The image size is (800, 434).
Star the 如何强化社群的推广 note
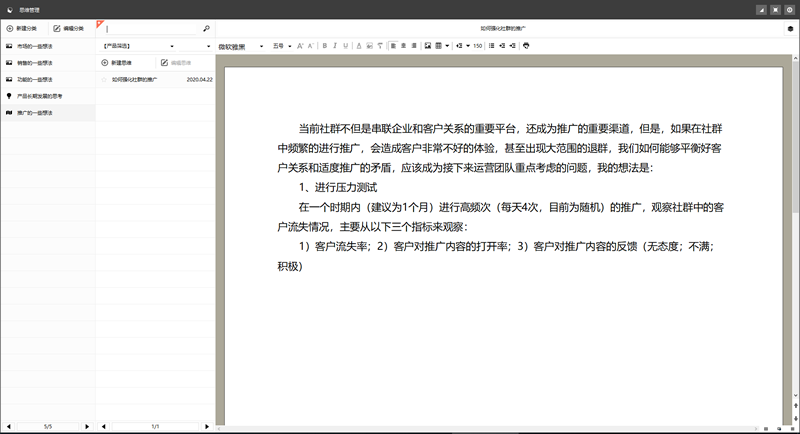pos(103,78)
